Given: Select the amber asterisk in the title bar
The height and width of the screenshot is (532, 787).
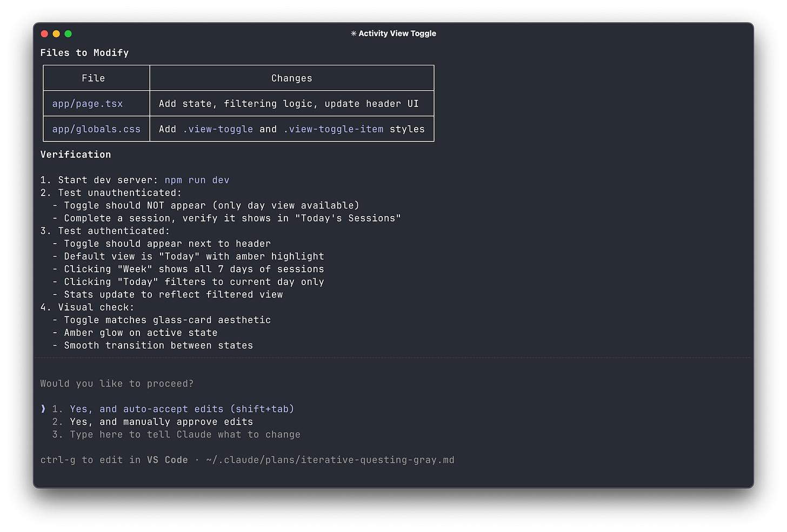Looking at the screenshot, I should 354,33.
